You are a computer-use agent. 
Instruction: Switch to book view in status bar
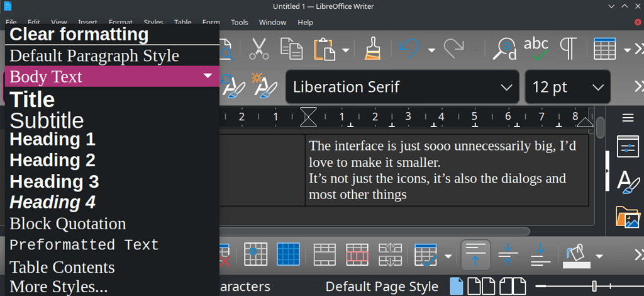point(513,286)
